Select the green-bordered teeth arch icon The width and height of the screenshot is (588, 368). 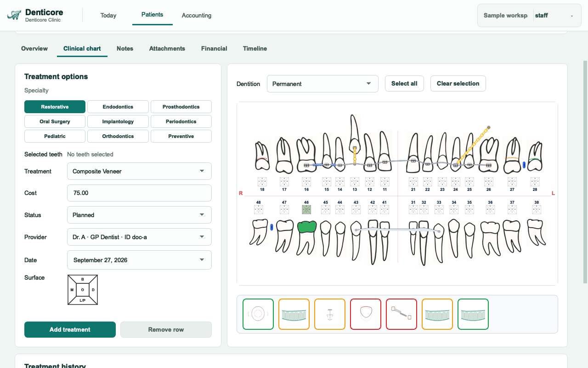(473, 314)
